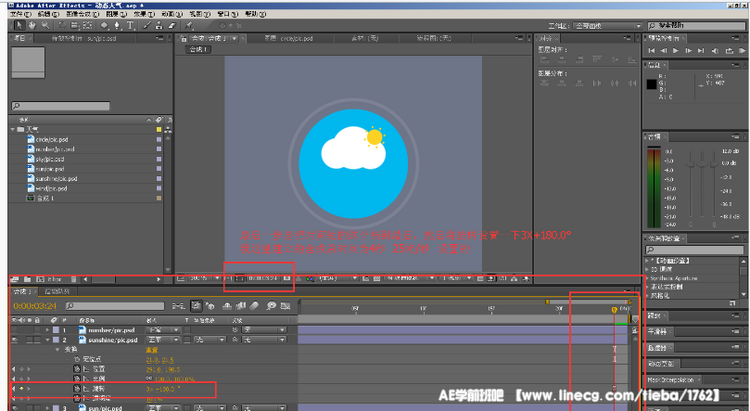
Task: Select the Rotation tool
Action: pos(62,25)
